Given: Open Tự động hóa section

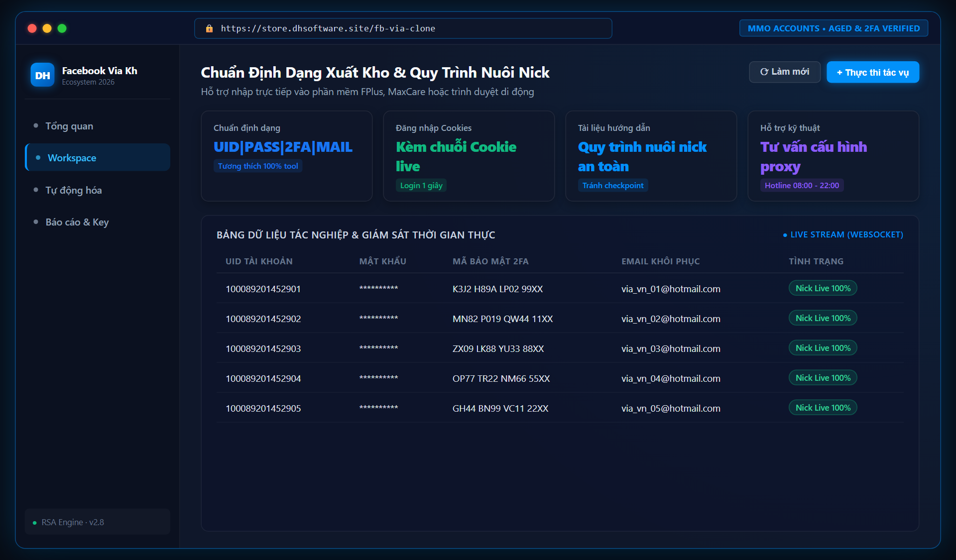Looking at the screenshot, I should [x=97, y=190].
